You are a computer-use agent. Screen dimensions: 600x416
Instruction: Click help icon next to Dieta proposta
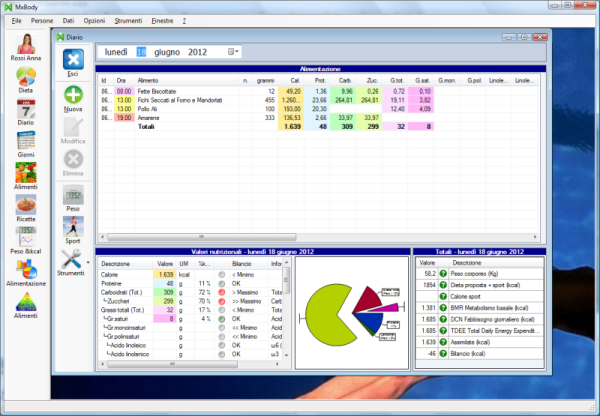click(443, 285)
